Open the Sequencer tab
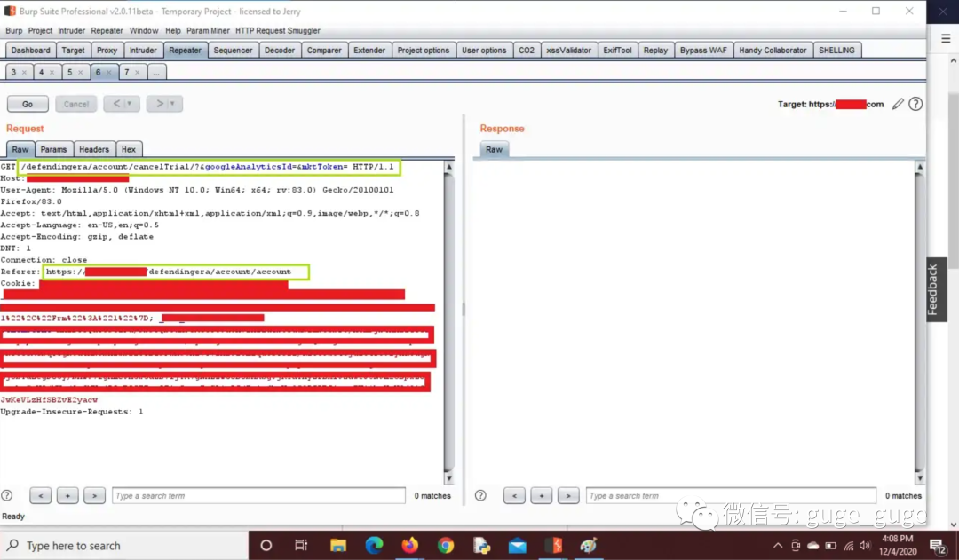 click(233, 50)
